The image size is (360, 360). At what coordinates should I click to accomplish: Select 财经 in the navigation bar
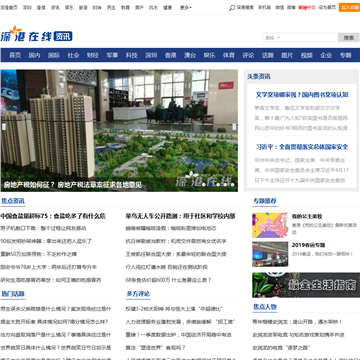93,55
